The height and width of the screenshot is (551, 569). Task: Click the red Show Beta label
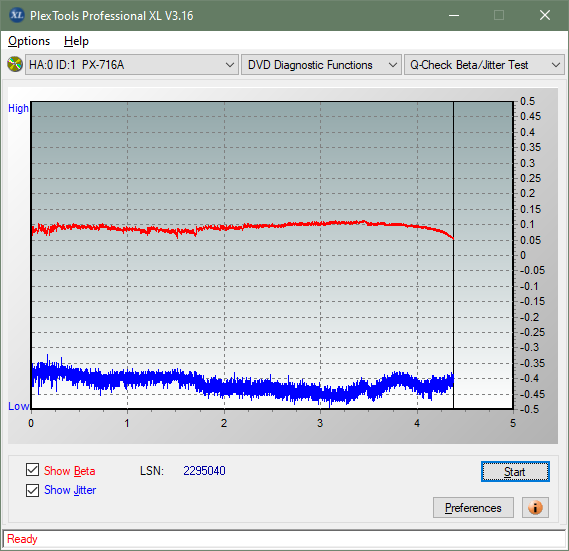coord(70,471)
